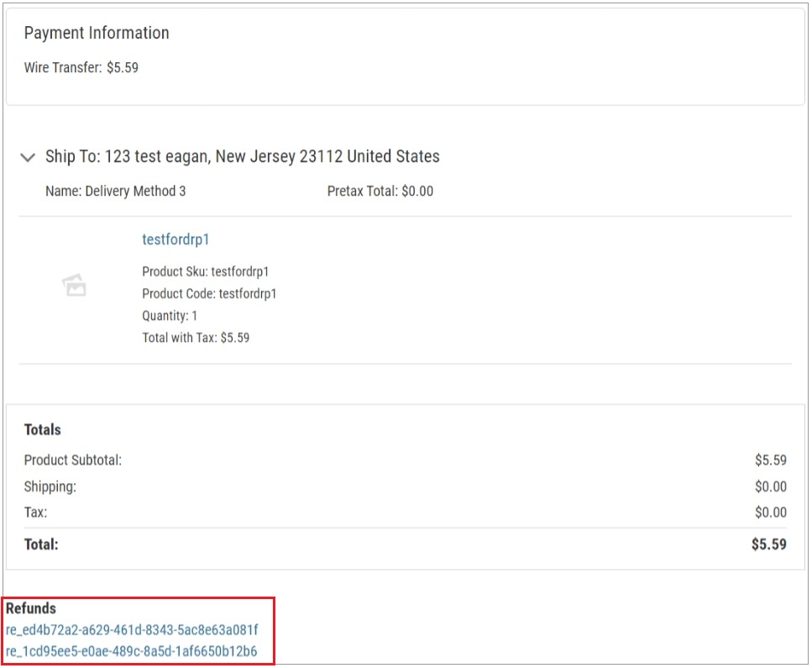Collapse the Ship To section chevron
This screenshot has width=812, height=668.
(28, 157)
